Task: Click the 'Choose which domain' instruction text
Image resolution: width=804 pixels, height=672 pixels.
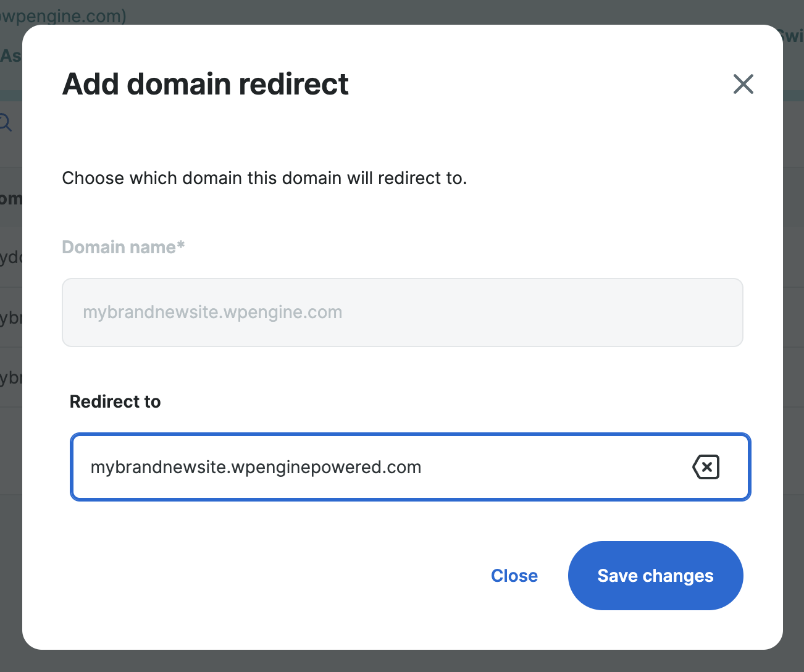Action: [x=264, y=178]
